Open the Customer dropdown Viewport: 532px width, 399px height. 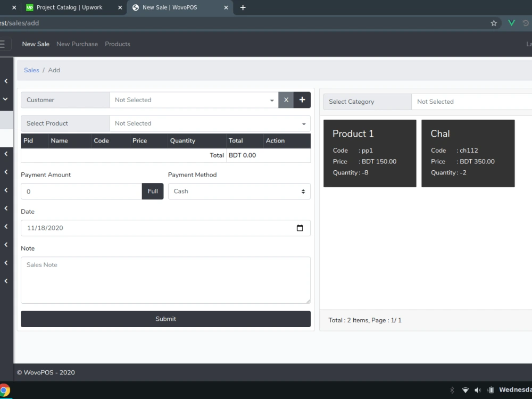(x=194, y=100)
